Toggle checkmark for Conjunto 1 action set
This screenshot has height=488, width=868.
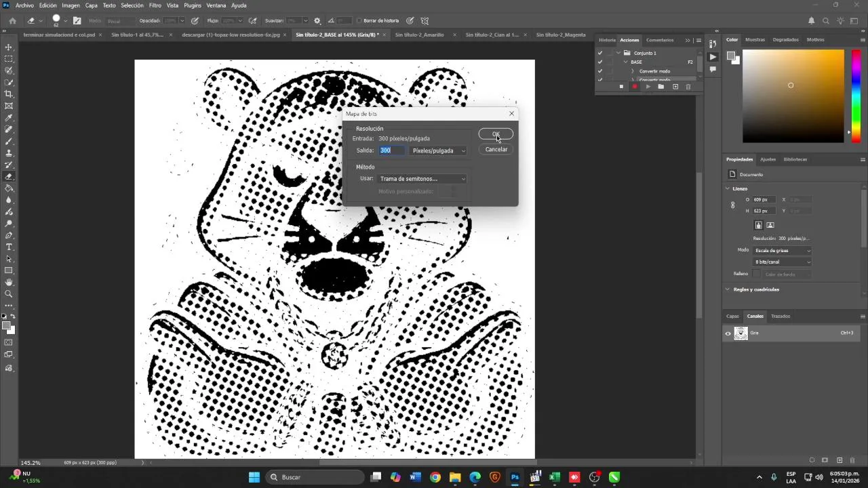[599, 53]
